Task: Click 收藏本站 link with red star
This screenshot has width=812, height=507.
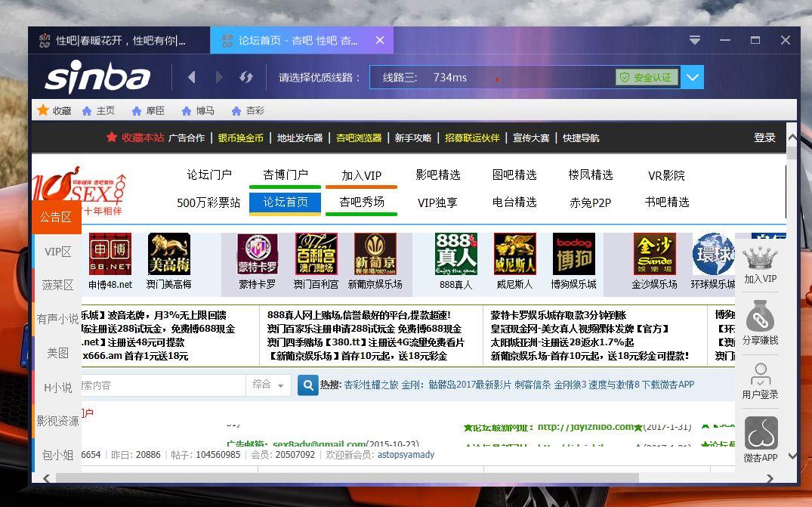Action: click(134, 138)
